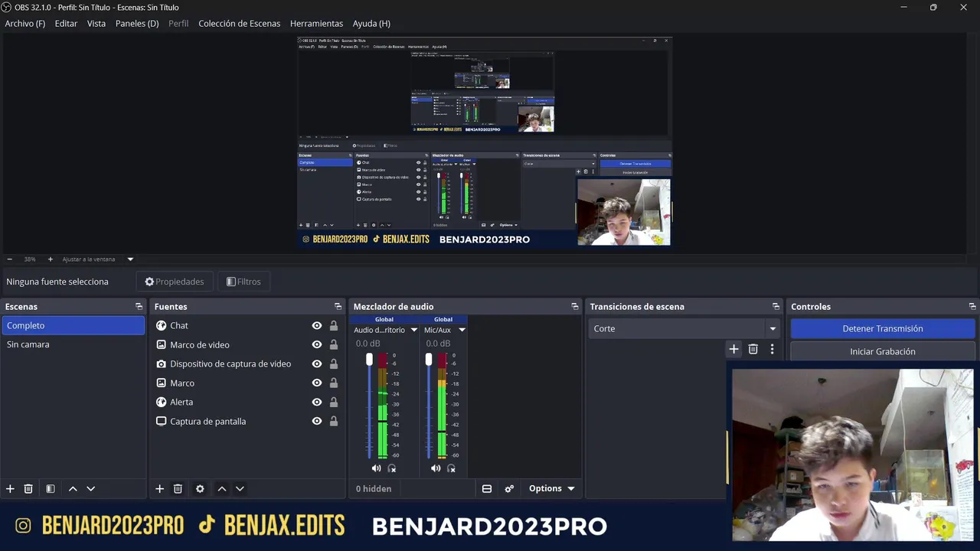Add a new source in Fuentes toolbar
The image size is (980, 551).
[x=159, y=488]
